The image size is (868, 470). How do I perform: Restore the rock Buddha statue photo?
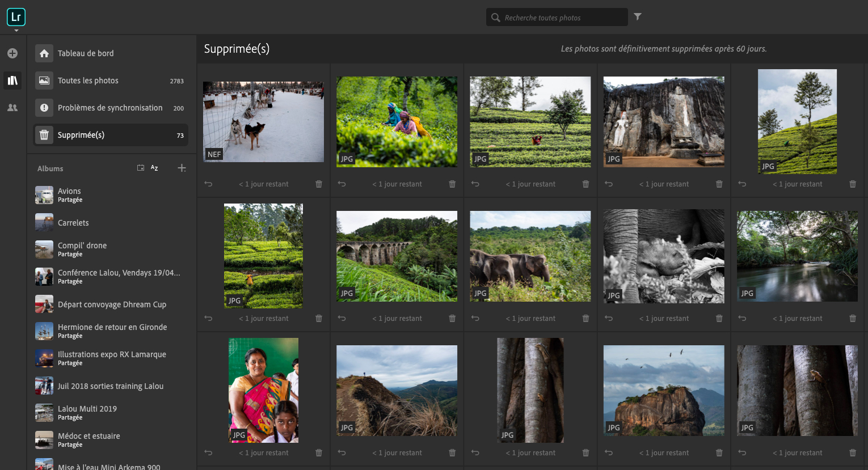pos(609,184)
